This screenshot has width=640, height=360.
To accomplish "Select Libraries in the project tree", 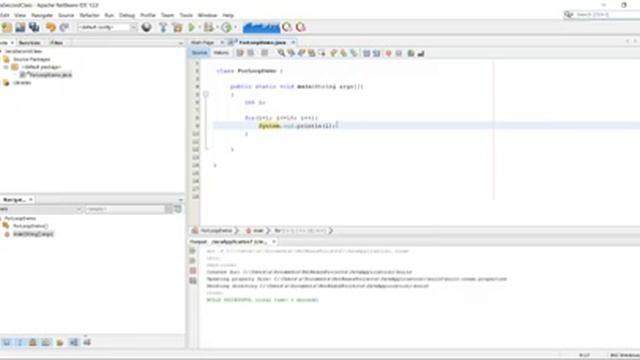I will [22, 82].
